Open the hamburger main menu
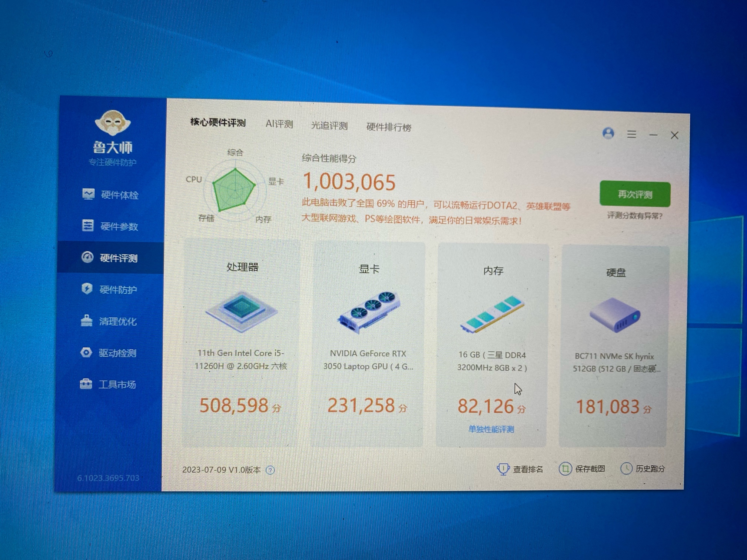The height and width of the screenshot is (560, 747). pos(632,134)
